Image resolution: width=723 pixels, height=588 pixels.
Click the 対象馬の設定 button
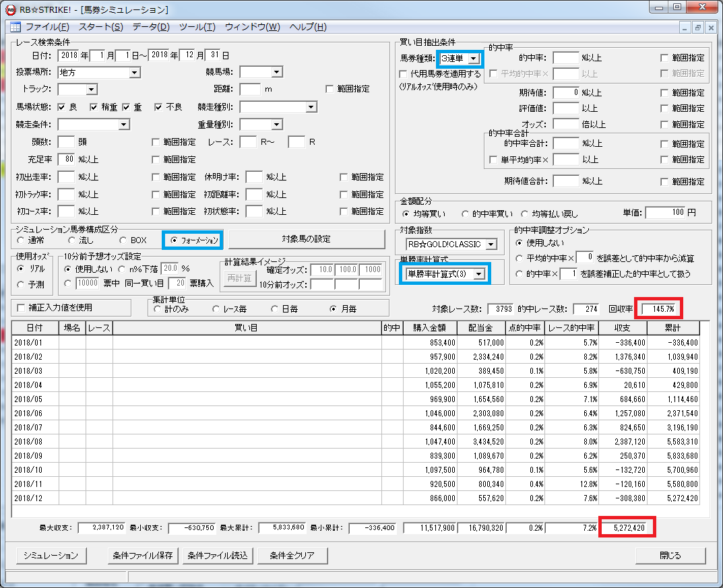(x=307, y=239)
